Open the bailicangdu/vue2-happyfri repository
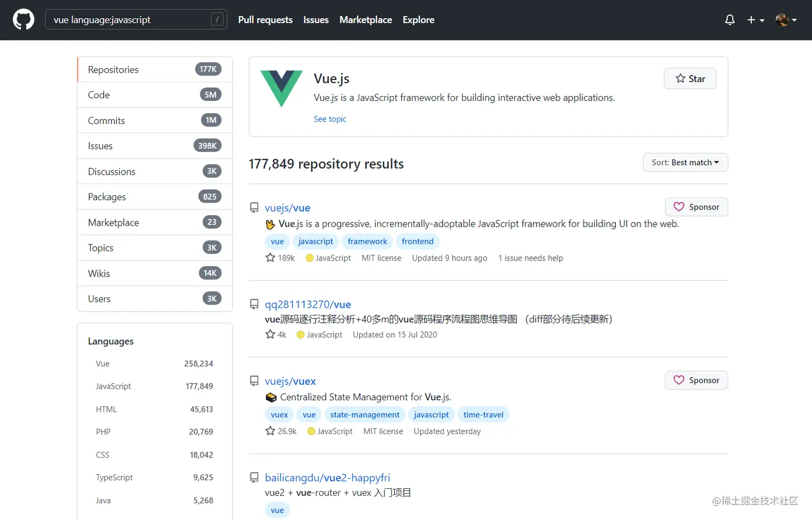This screenshot has height=520, width=812. [328, 478]
